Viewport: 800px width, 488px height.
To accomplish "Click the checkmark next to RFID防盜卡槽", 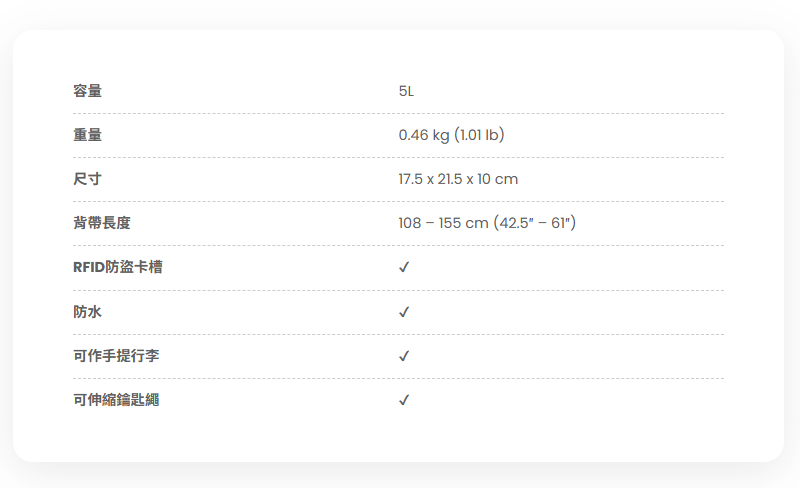I will pos(404,268).
